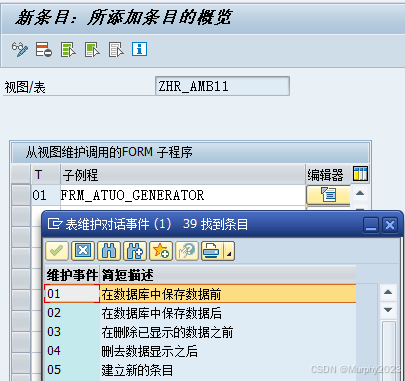The image size is (405, 381).
Task: Click the FRM_ATUO_GENERATOR routine cell
Action: [183, 195]
